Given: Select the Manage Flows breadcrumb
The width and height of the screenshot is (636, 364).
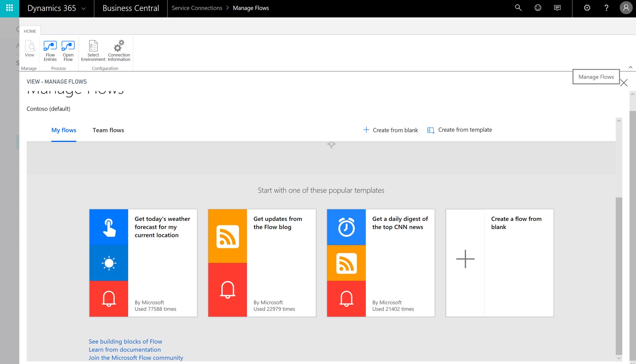Looking at the screenshot, I should [251, 8].
